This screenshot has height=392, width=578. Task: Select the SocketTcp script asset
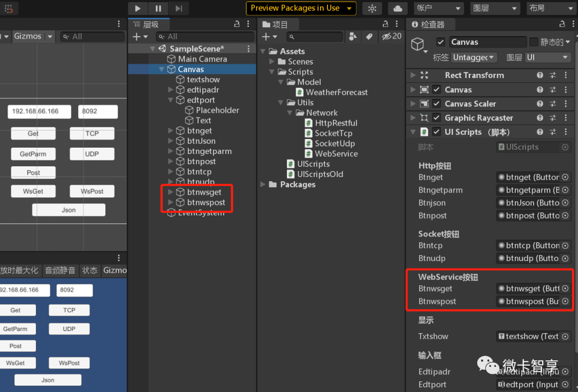(333, 133)
